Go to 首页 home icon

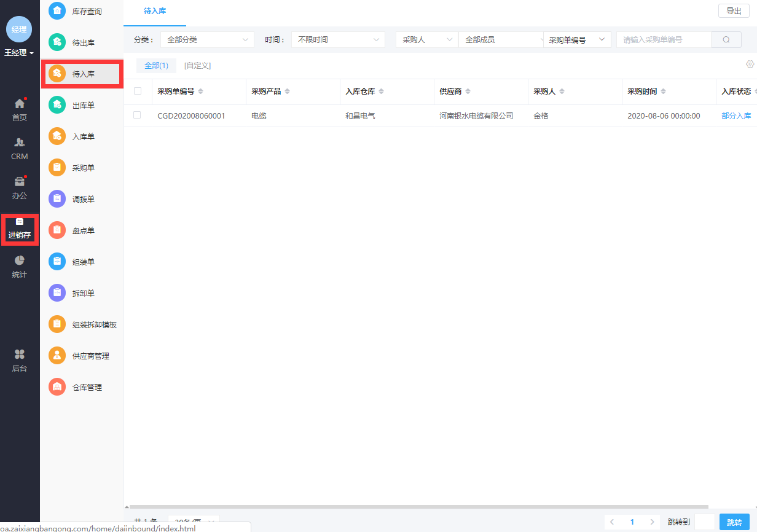click(20, 104)
